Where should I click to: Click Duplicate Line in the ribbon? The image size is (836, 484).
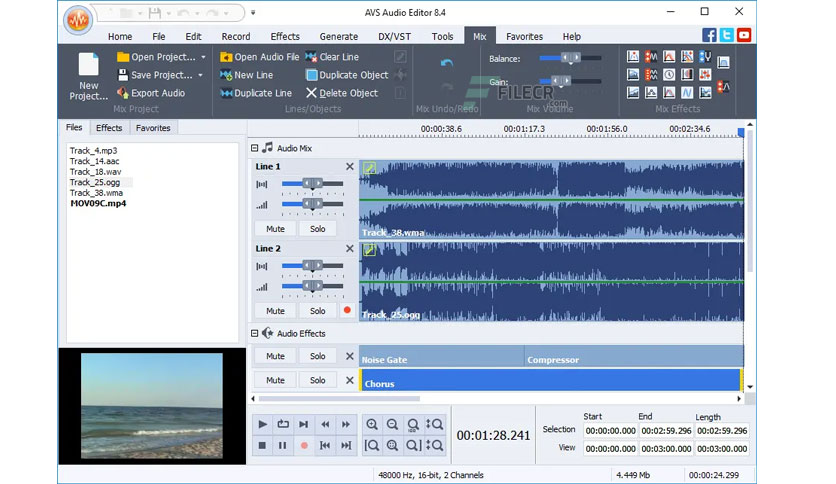click(256, 93)
